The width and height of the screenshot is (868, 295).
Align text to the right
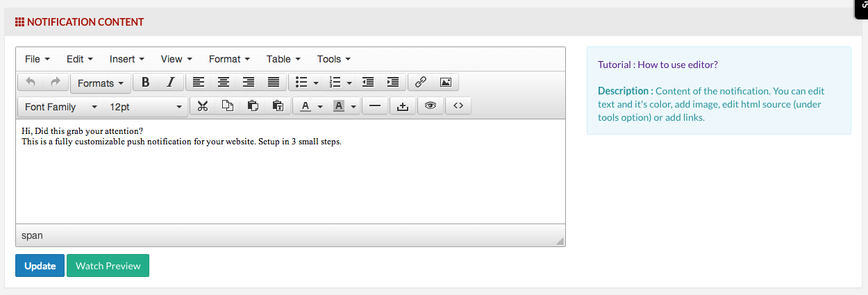coord(249,83)
